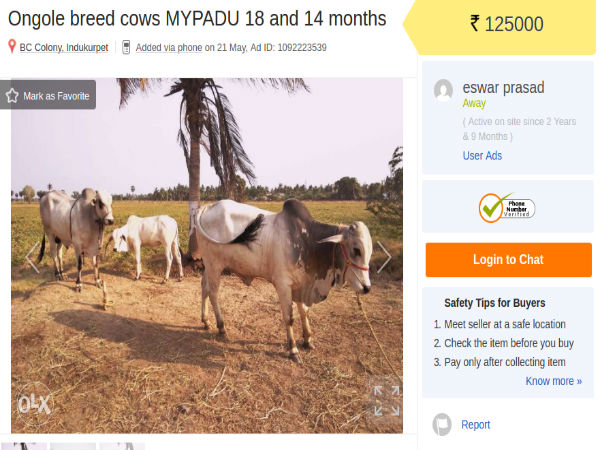The height and width of the screenshot is (450, 600).
Task: Click the OLX watermark logo on photo
Action: (34, 404)
